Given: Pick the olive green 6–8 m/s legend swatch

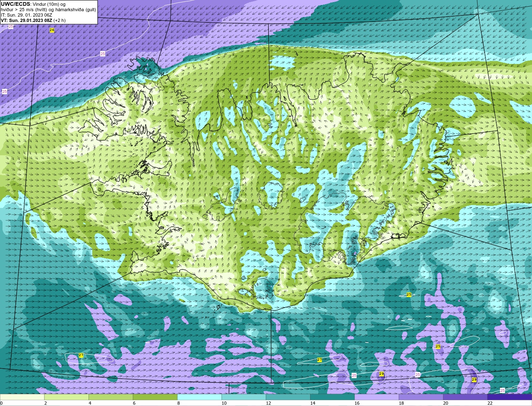Looking at the screenshot, I should pyautogui.click(x=155, y=397).
